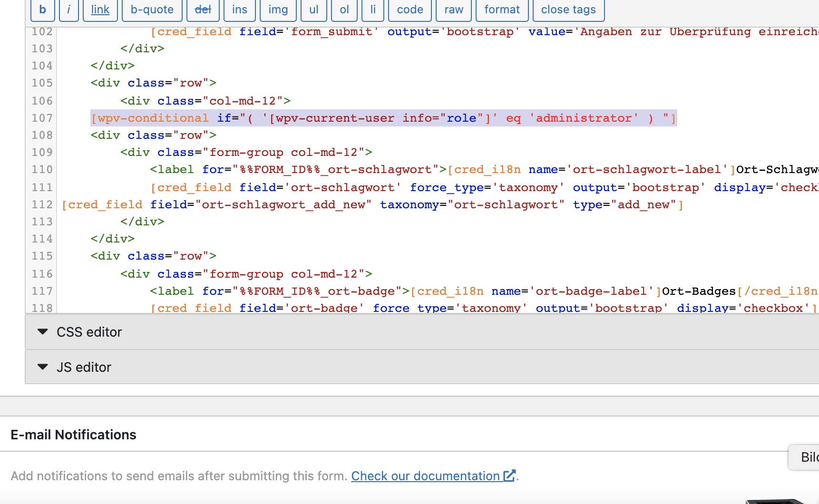Click the closing div on line 104
This screenshot has width=819, height=504.
(113, 66)
